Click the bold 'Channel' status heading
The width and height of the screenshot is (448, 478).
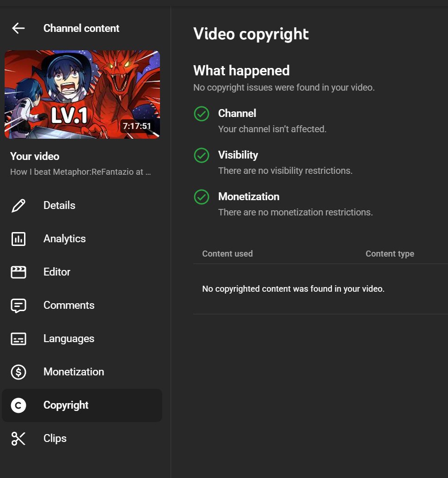(237, 113)
